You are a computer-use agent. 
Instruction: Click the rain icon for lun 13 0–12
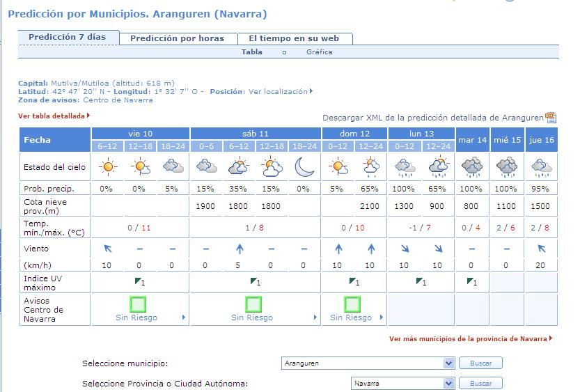(x=405, y=168)
